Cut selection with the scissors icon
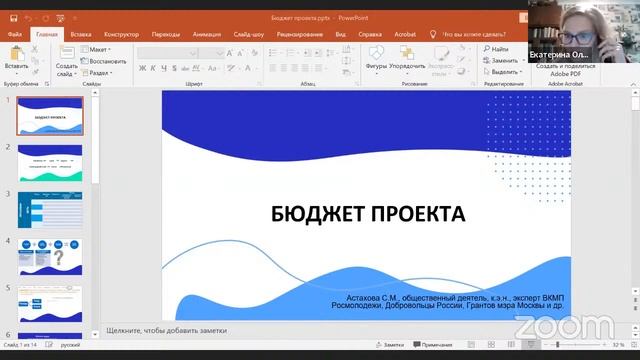640x360 pixels. click(x=35, y=49)
